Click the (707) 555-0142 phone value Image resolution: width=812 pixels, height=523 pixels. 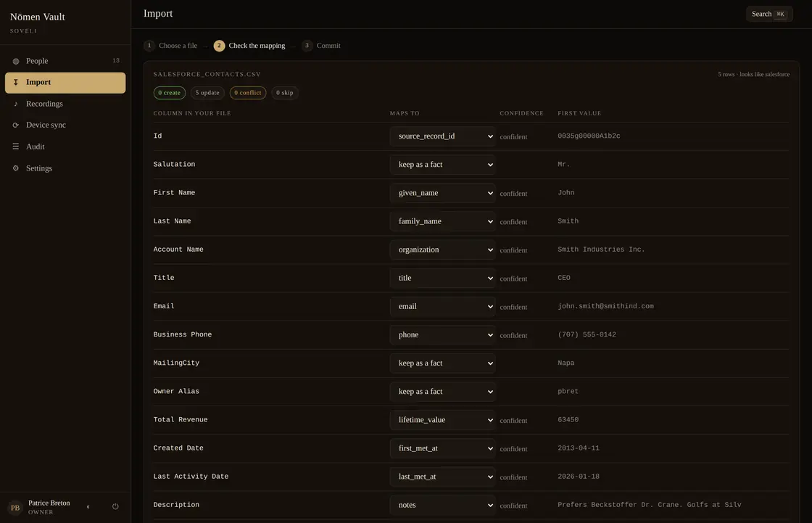(587, 335)
